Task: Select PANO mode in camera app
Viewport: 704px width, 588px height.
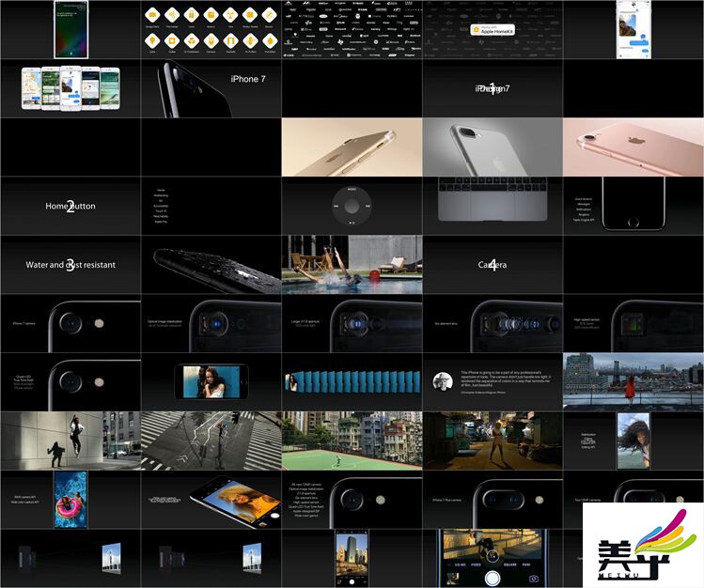Action: point(526,565)
